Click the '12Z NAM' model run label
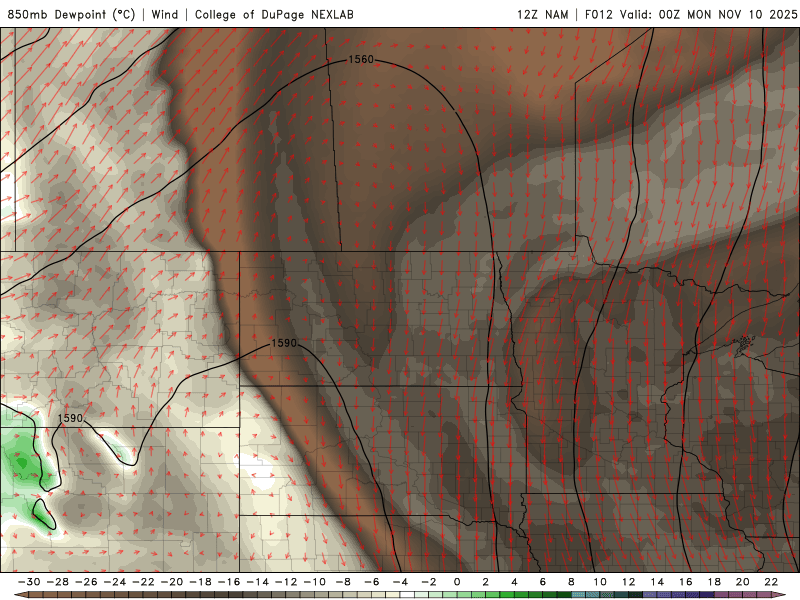This screenshot has width=800, height=600. coord(543,14)
